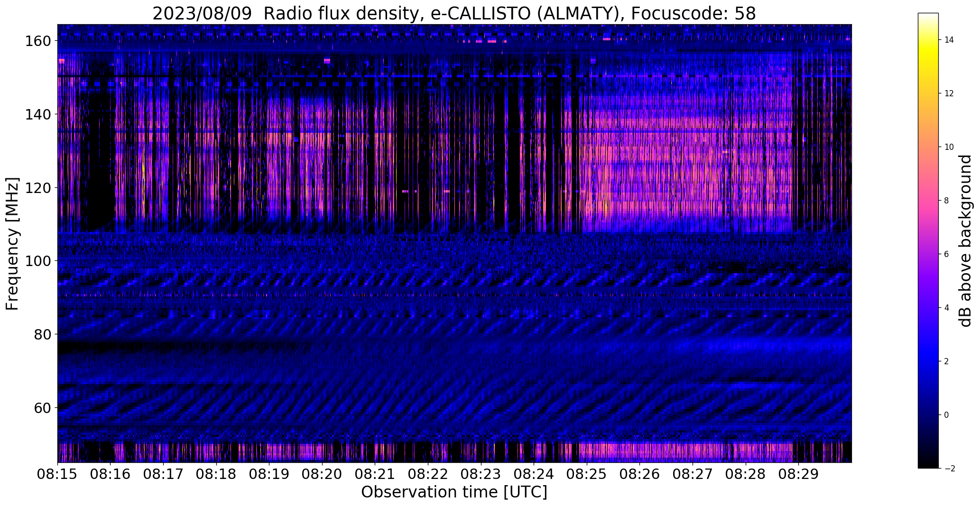Click the 'dB above background' colorbar label
Screen dimensions: 980x506
[965, 241]
